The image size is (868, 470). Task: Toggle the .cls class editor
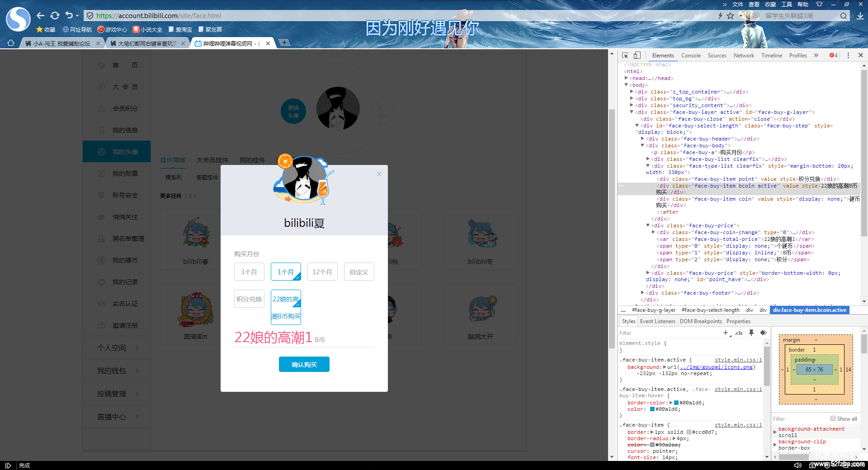739,333
